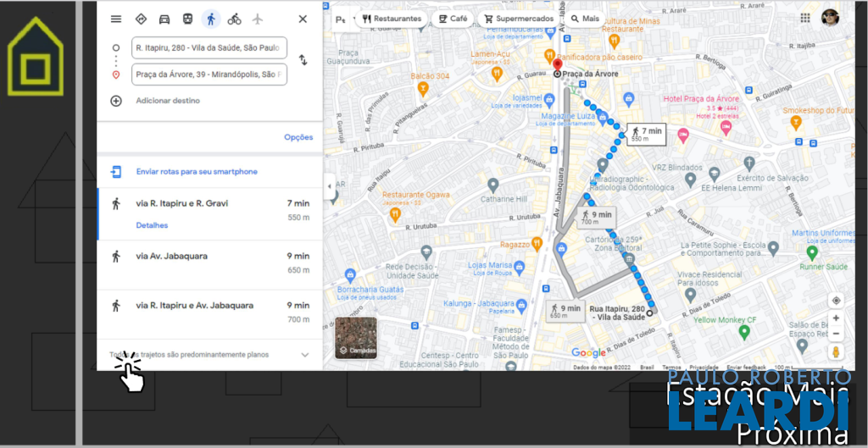Select walking travel mode
Image resolution: width=868 pixels, height=448 pixels.
point(211,19)
